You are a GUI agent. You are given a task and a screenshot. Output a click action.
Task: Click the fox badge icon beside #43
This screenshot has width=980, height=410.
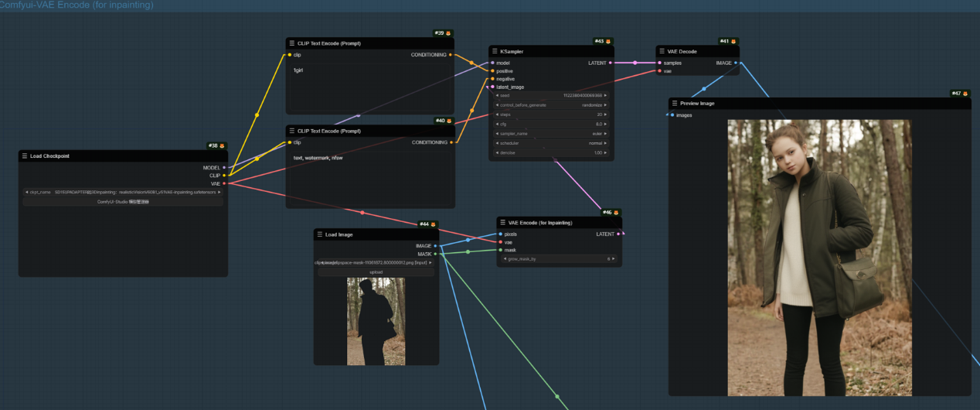coord(608,41)
